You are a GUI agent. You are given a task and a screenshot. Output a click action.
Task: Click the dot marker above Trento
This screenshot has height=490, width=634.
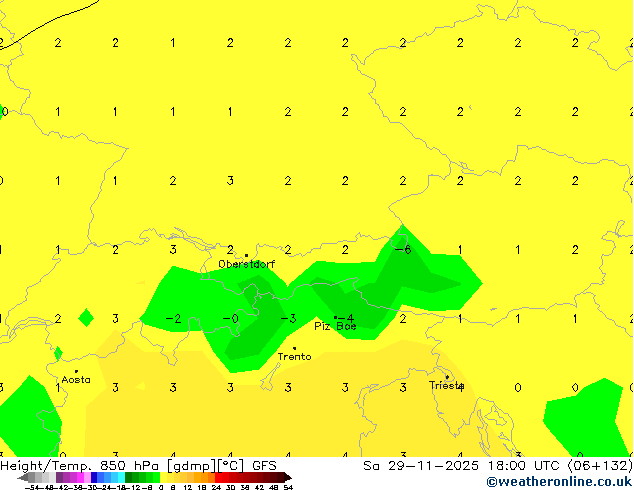pyautogui.click(x=294, y=348)
